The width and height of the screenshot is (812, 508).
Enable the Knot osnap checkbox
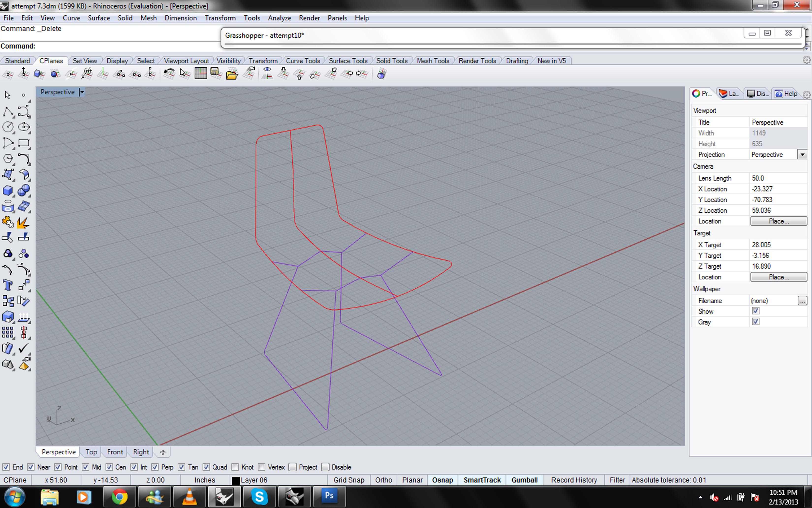pyautogui.click(x=235, y=467)
